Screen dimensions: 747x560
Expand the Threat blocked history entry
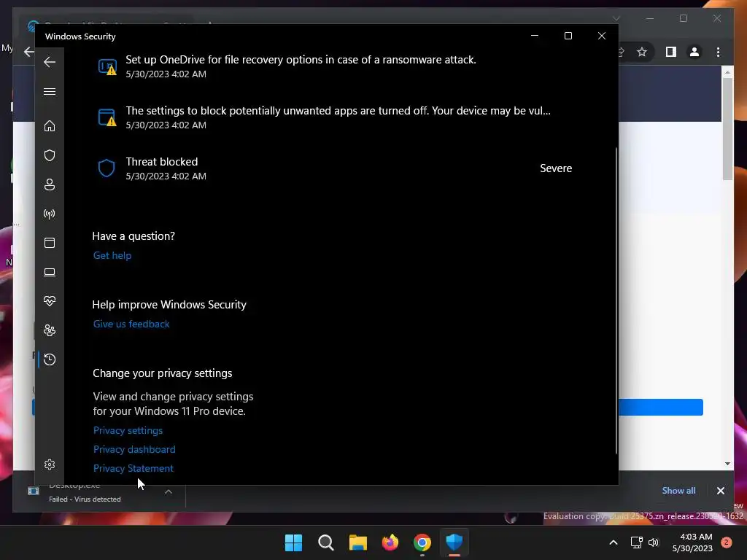coord(334,168)
